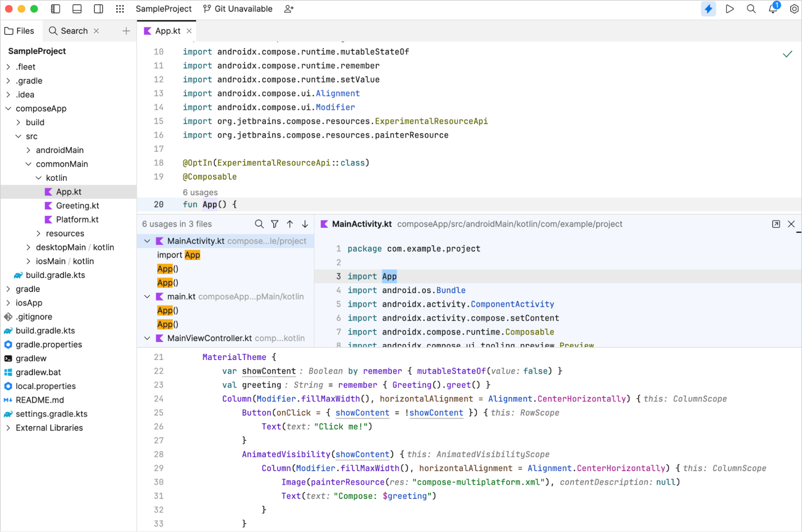802x532 pixels.
Task: Expand the .gradle folder
Action: point(8,81)
